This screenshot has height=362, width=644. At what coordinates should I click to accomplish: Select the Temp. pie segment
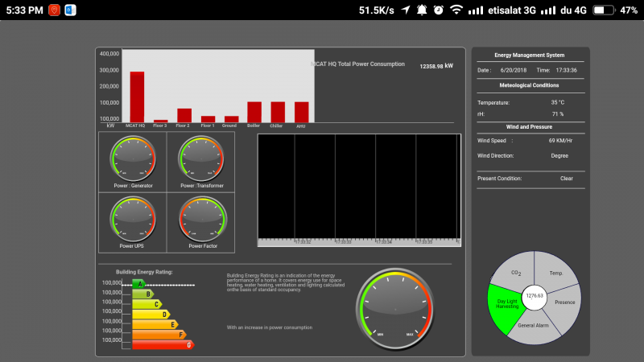[x=555, y=270]
